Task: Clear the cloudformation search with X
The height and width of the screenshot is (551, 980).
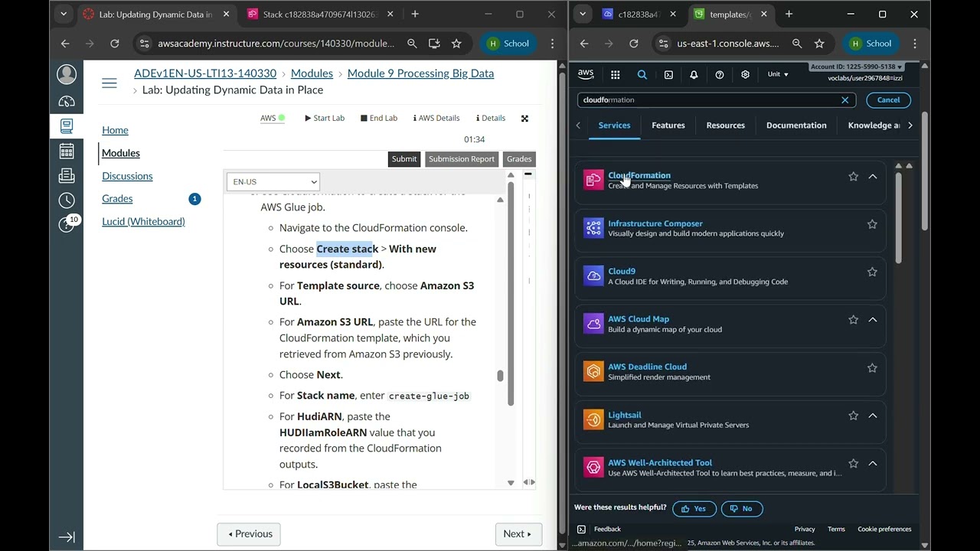Action: [x=845, y=100]
